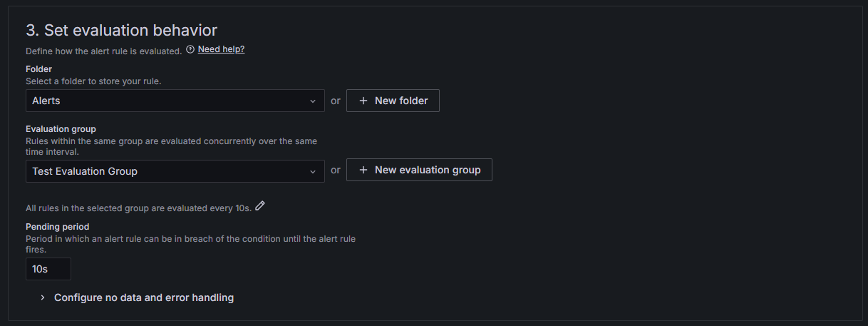Click the pencil icon to edit evaluation interval
This screenshot has height=326, width=868.
tap(260, 206)
